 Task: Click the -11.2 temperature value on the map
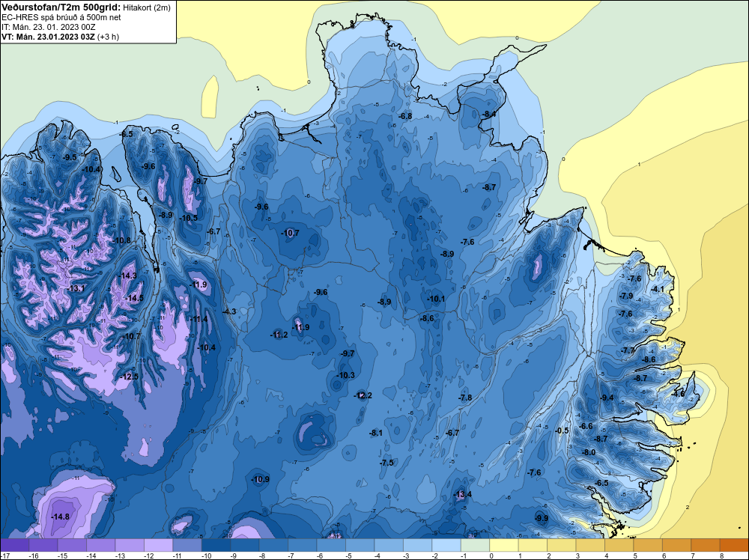(279, 335)
